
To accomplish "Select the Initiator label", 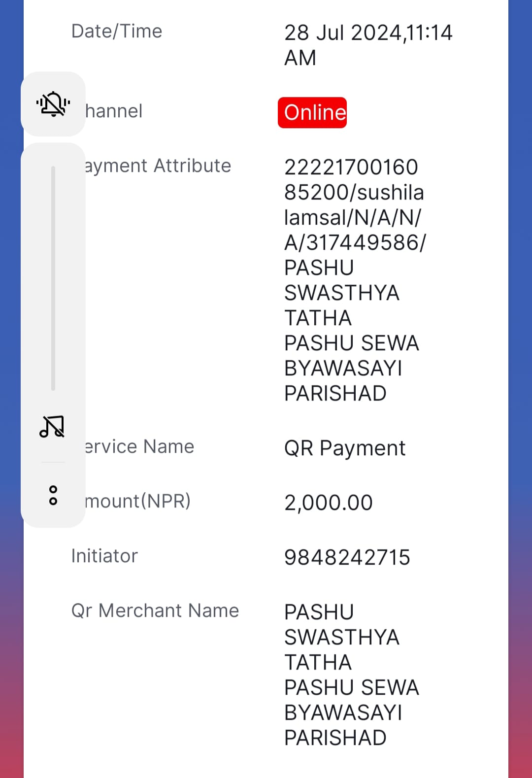I will tap(104, 556).
